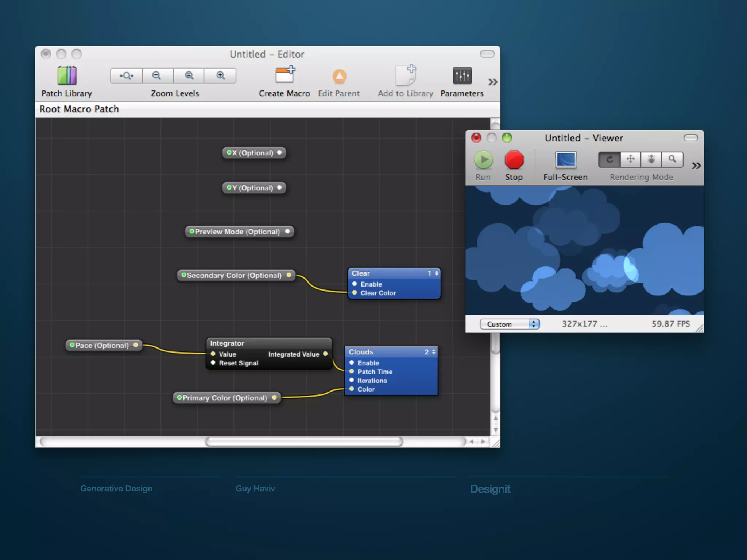This screenshot has width=747, height=560.
Task: Click the zoom-to-fit zoom level button
Action: (126, 76)
